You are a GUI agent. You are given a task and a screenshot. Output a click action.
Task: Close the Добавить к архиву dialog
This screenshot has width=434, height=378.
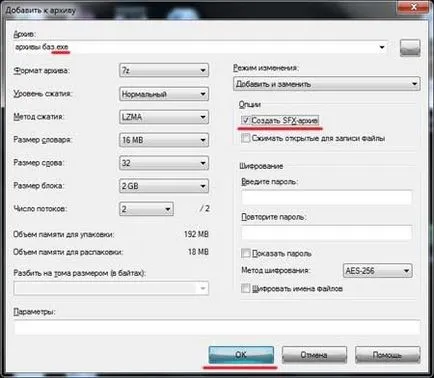coord(413,7)
